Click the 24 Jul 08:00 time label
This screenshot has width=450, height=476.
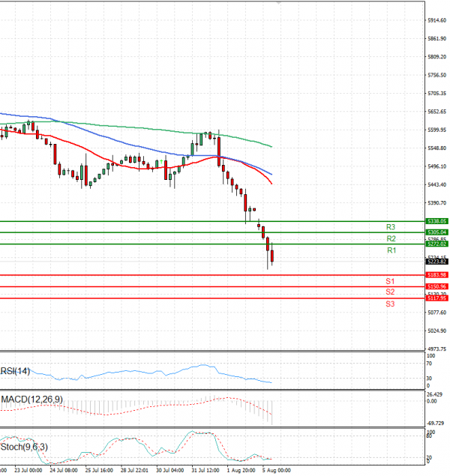[64, 470]
